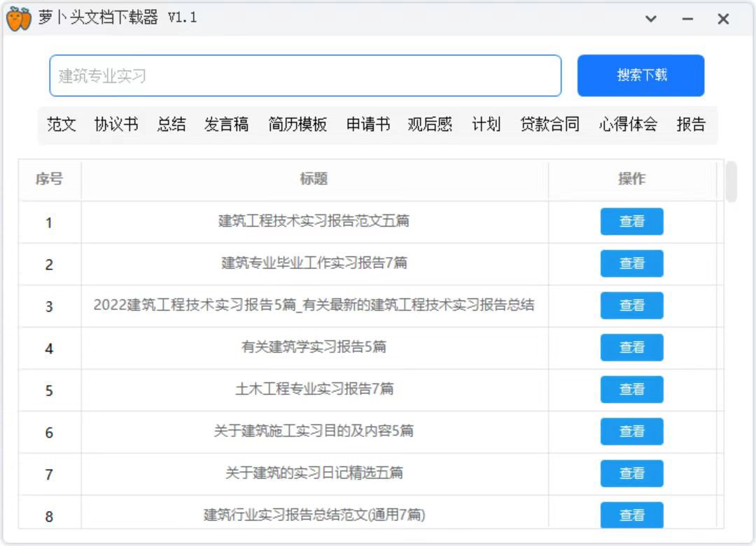Viewport: 756px width, 546px height.
Task: Open the 心得体会 category
Action: 628,125
